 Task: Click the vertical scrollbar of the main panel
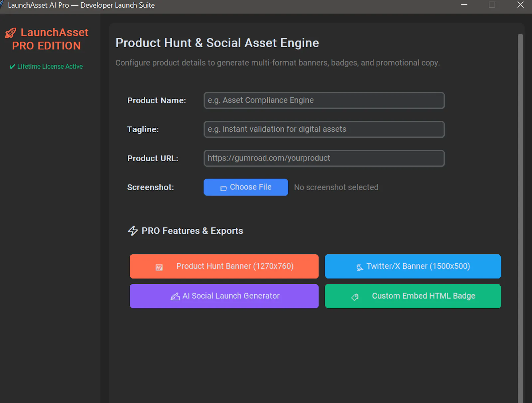tap(520, 218)
